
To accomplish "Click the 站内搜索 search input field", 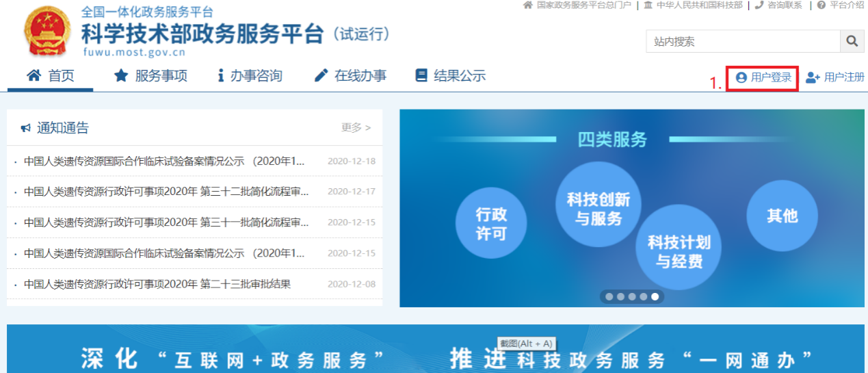I will click(x=742, y=41).
